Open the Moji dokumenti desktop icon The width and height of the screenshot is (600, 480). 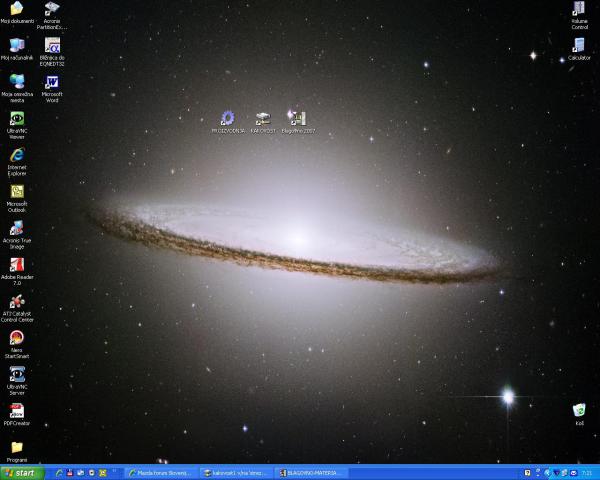(16, 9)
